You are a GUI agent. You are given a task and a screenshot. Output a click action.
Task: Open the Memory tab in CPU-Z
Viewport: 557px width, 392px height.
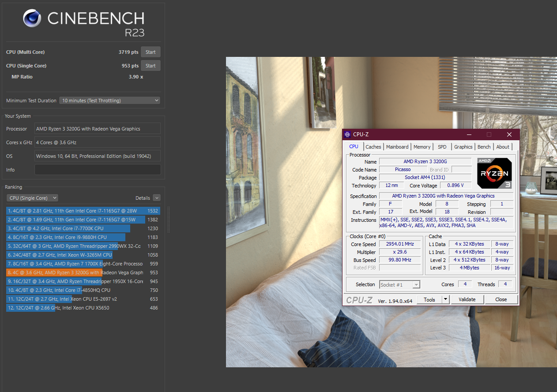[422, 147]
